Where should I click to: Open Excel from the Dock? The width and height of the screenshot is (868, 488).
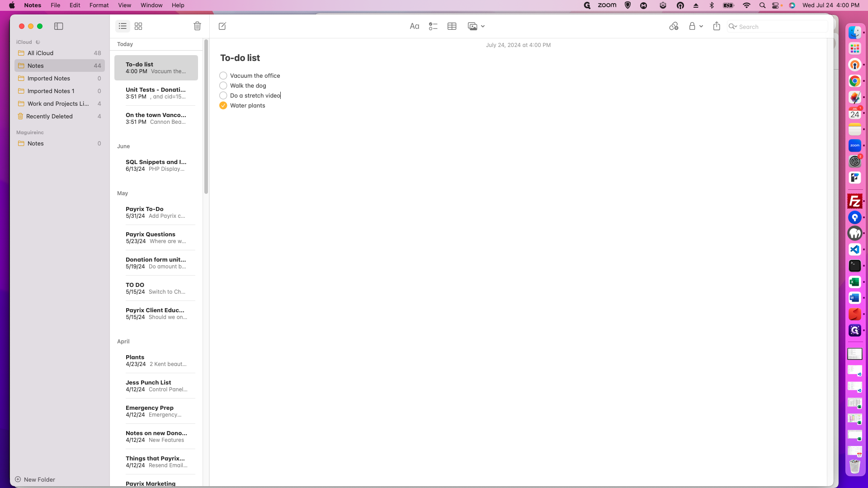(854, 282)
